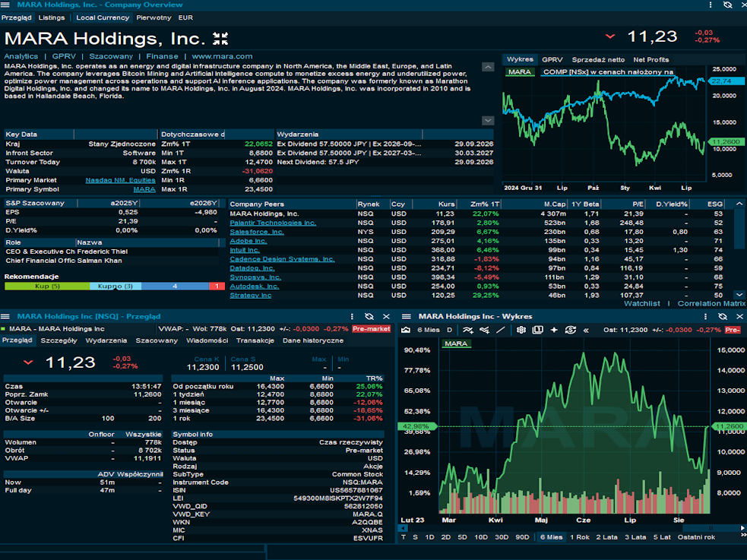
Task: Click the crosshair star icon in chart toolbar
Action: click(x=554, y=330)
